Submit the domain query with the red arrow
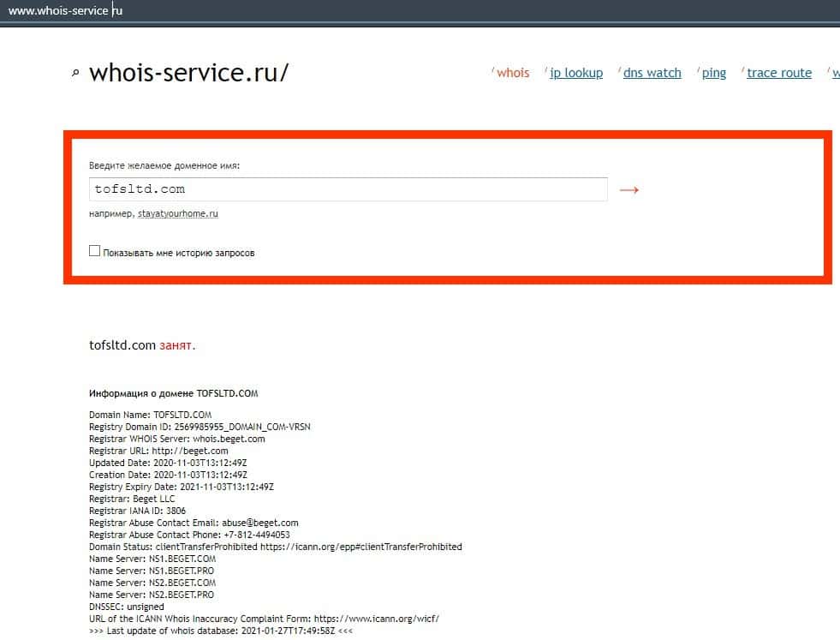This screenshot has height=640, width=840. [x=629, y=189]
